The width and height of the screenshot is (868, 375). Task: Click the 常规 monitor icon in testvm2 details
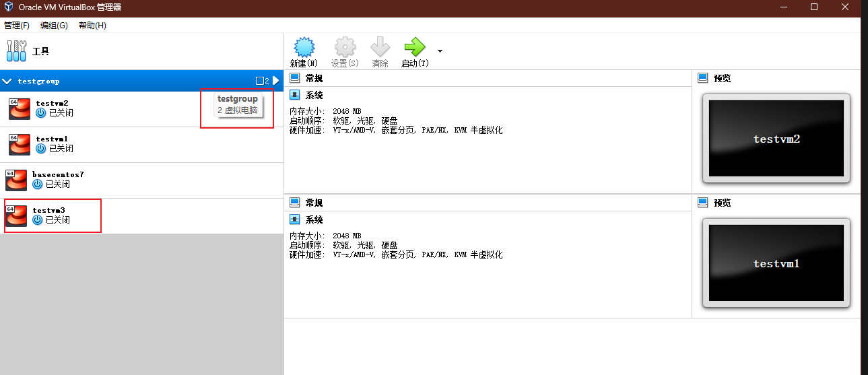(295, 78)
